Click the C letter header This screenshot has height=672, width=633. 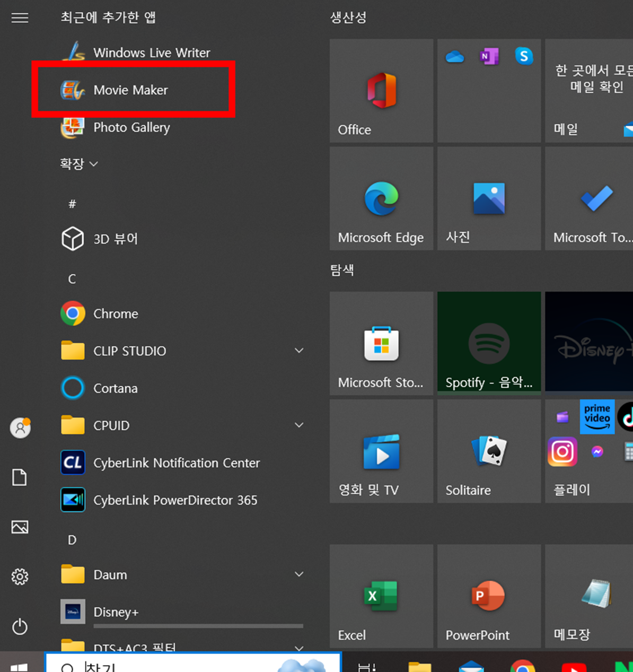point(72,279)
